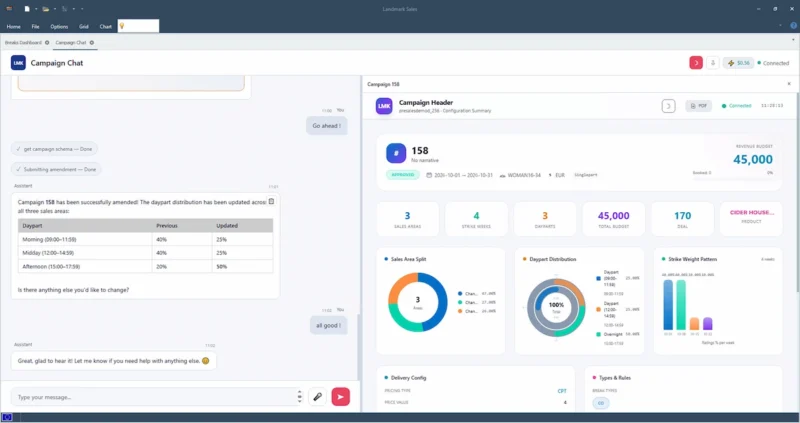Click the Sales Area Split donut chart
Image resolution: width=800 pixels, height=423 pixels.
(417, 302)
